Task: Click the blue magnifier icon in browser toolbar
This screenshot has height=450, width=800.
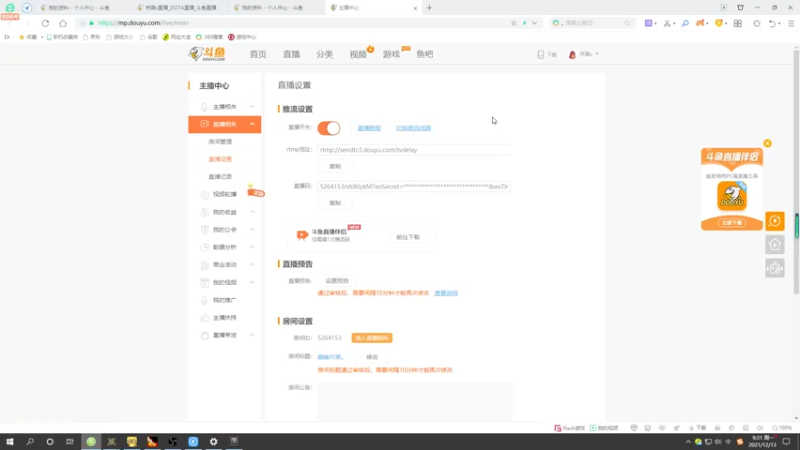Action: (x=685, y=23)
